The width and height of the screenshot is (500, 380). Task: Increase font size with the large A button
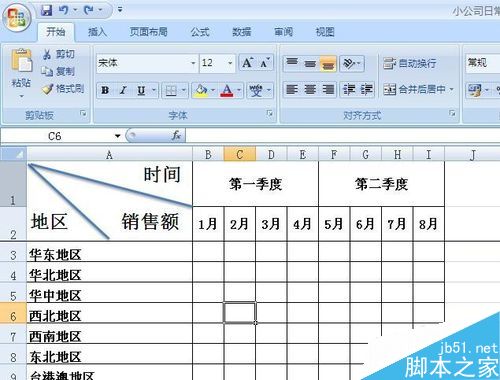tap(248, 63)
